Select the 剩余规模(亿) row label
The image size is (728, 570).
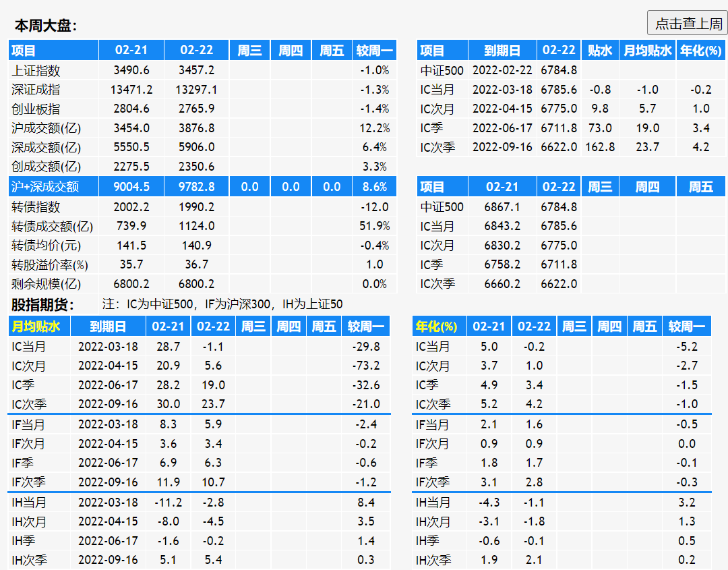[46, 284]
